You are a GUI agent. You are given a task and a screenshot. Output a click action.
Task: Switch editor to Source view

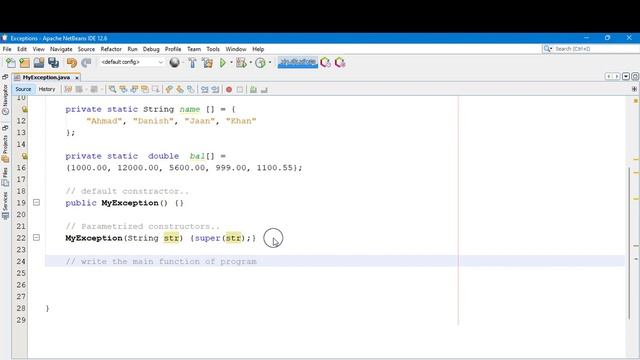click(23, 89)
